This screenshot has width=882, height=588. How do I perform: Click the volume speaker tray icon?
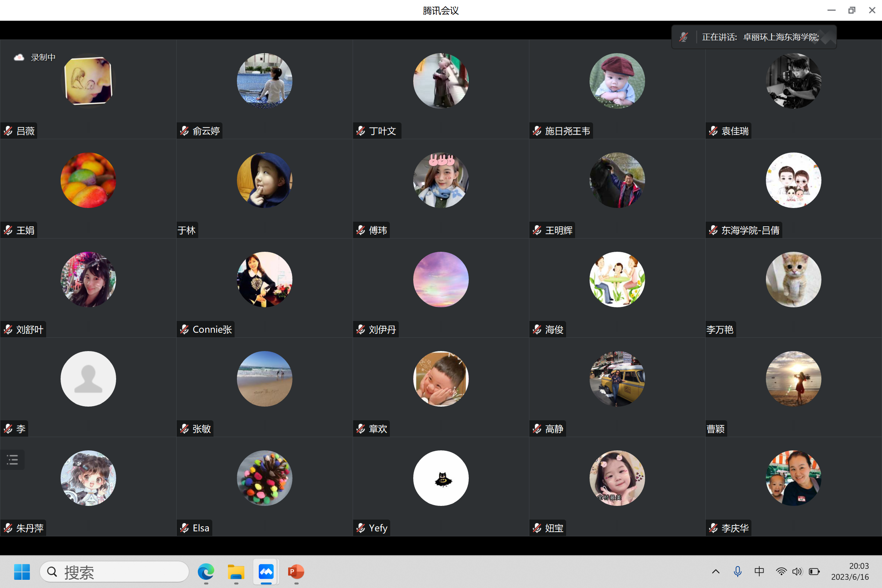coord(797,572)
